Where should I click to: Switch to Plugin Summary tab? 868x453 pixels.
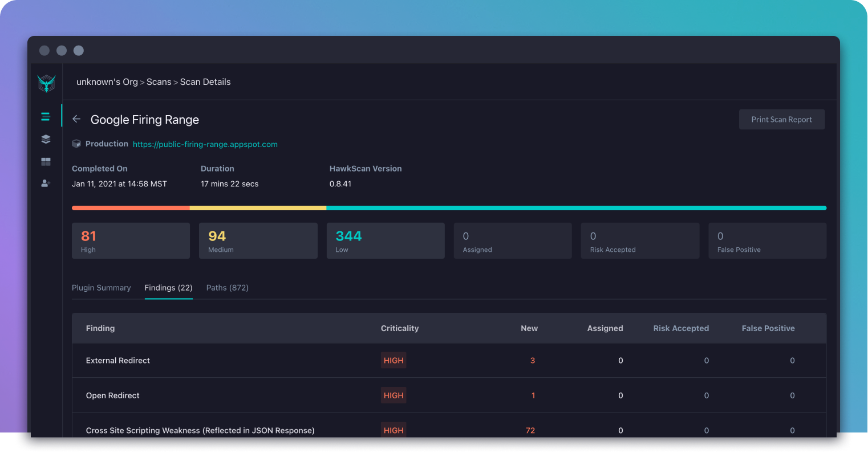pos(102,288)
